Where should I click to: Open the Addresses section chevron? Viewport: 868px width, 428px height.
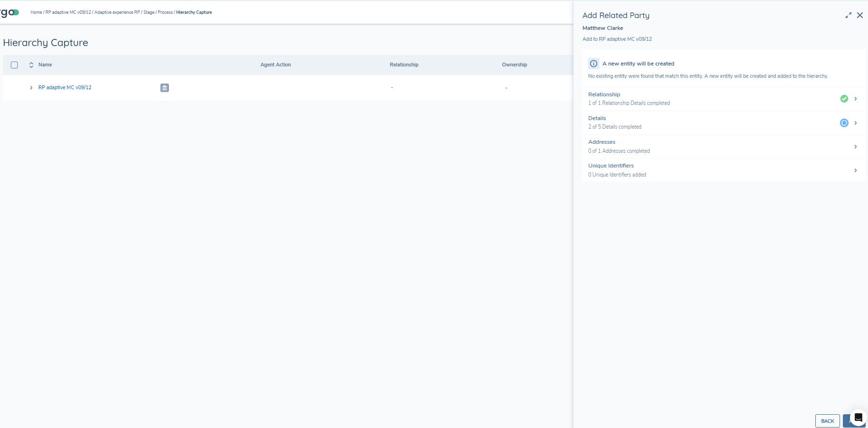(x=856, y=147)
